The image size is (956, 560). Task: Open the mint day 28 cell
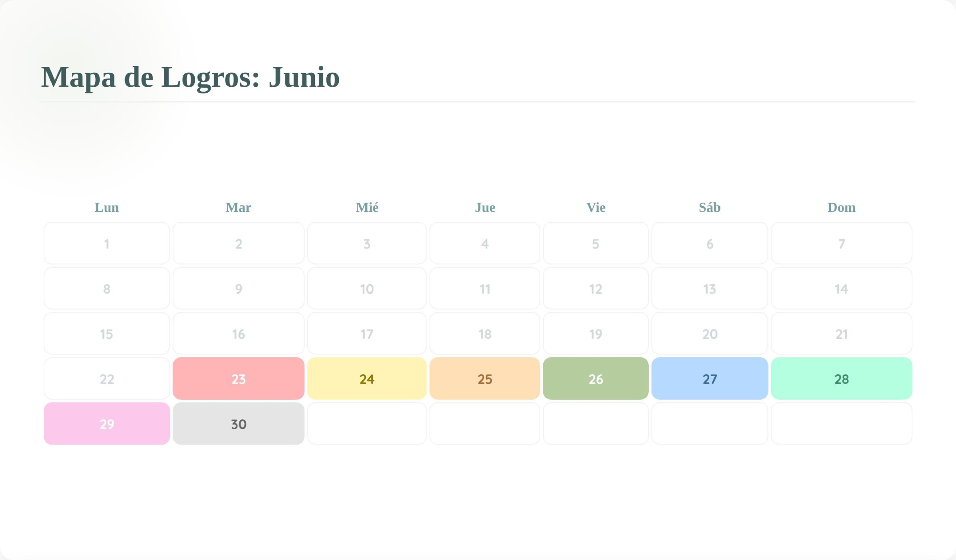click(841, 378)
